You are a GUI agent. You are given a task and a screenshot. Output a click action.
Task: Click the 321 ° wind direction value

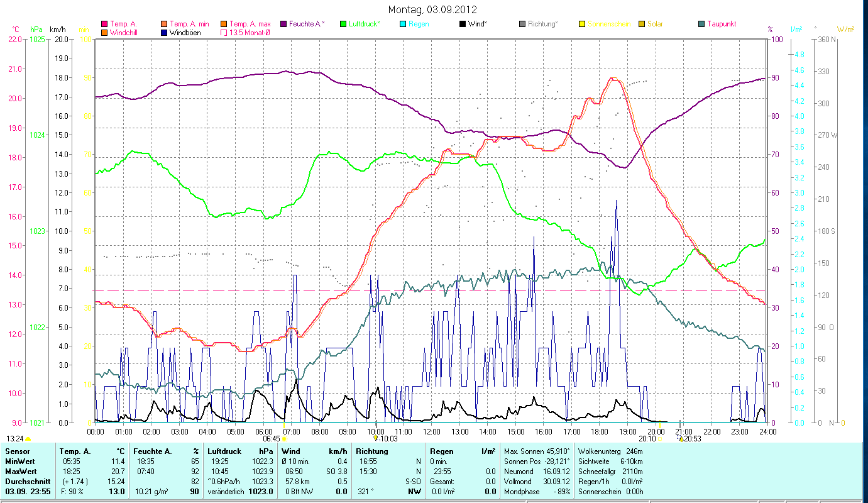(x=366, y=491)
